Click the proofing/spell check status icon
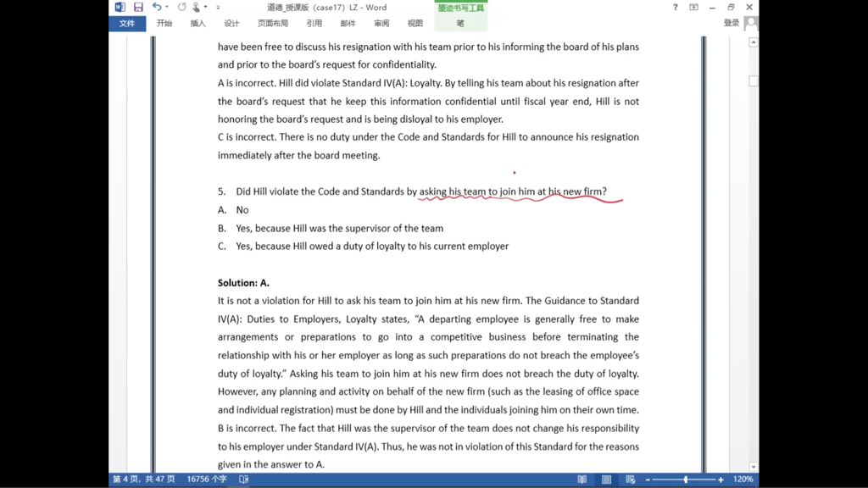 (x=244, y=480)
